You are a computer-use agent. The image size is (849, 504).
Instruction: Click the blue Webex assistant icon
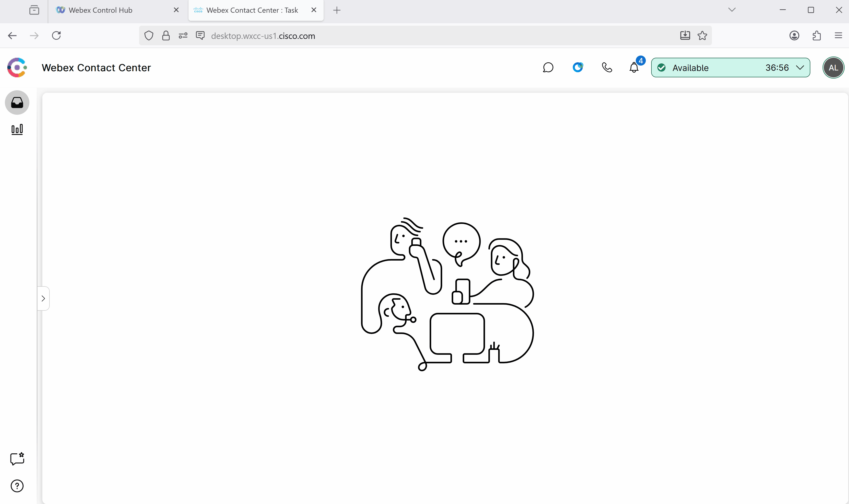[578, 67]
